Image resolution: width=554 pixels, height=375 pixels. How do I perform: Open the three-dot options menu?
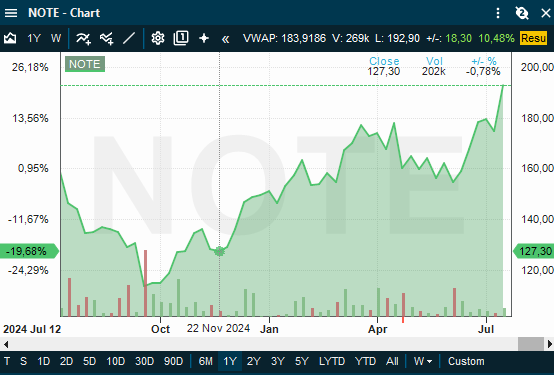(x=498, y=13)
